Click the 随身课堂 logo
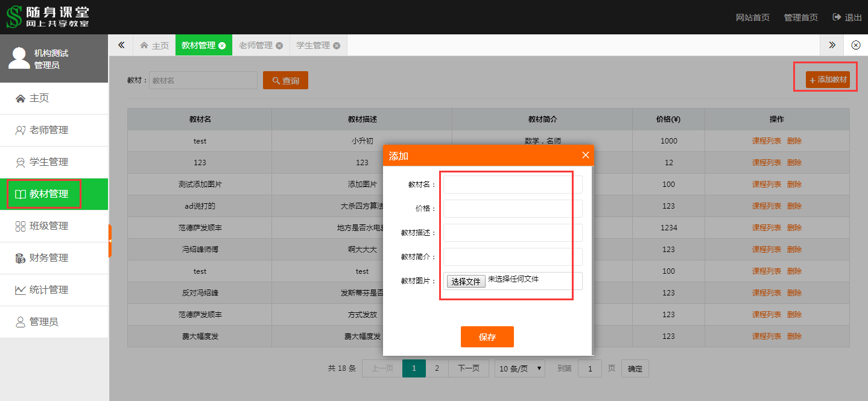This screenshot has width=868, height=401. pos(48,17)
